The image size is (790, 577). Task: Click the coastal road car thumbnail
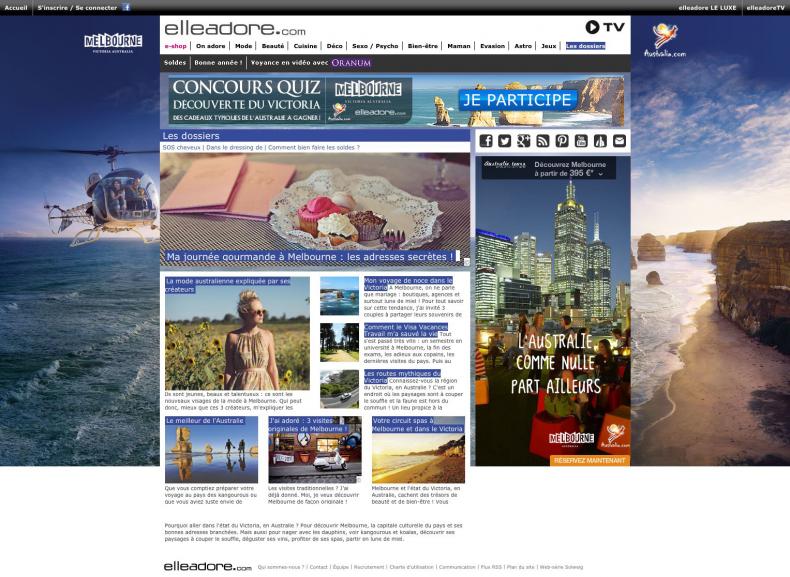[x=340, y=389]
